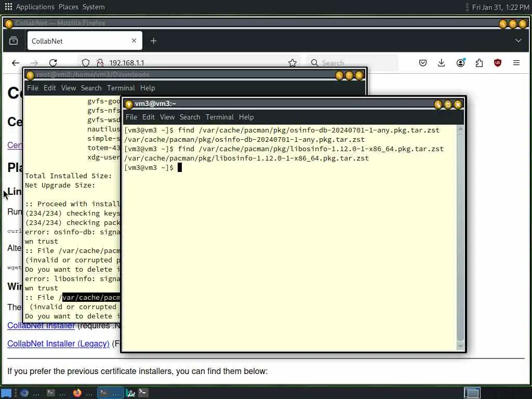
Task: Open the Applications menu in top panel
Action: click(x=35, y=7)
